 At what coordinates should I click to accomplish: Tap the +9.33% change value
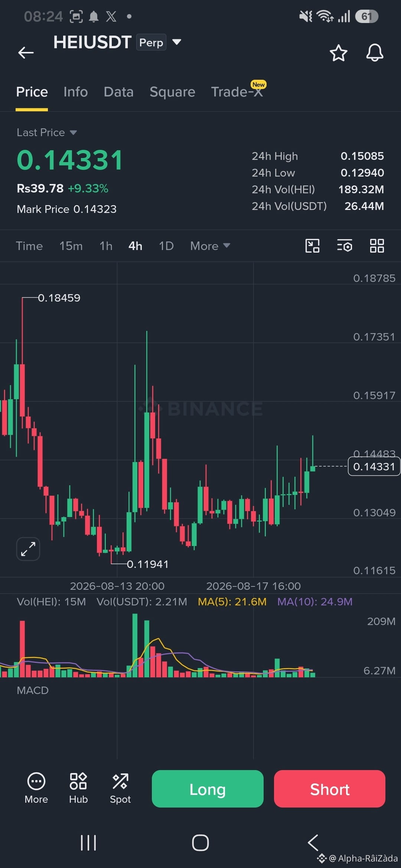tap(88, 188)
